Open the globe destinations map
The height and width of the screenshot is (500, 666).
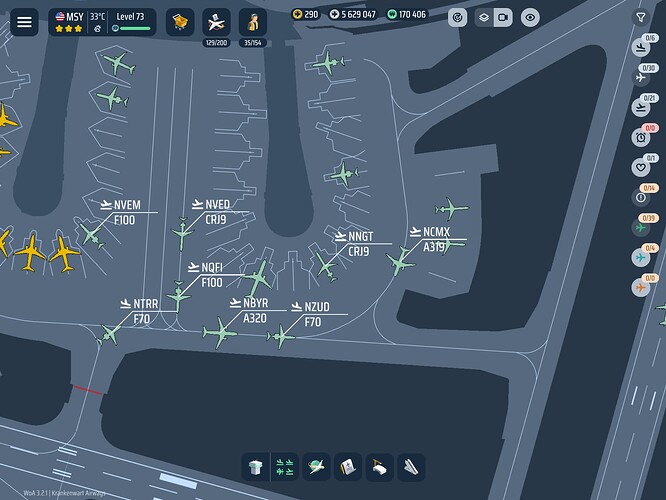click(317, 467)
